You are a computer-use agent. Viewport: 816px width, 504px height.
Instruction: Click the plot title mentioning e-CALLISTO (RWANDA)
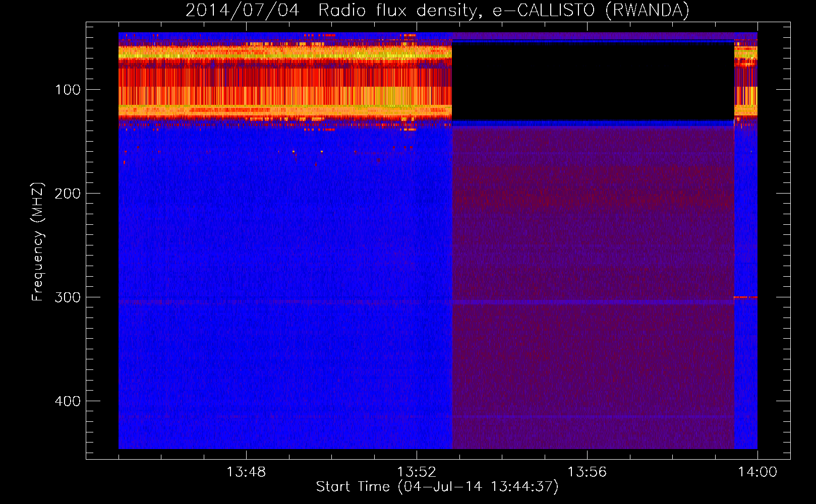click(437, 10)
